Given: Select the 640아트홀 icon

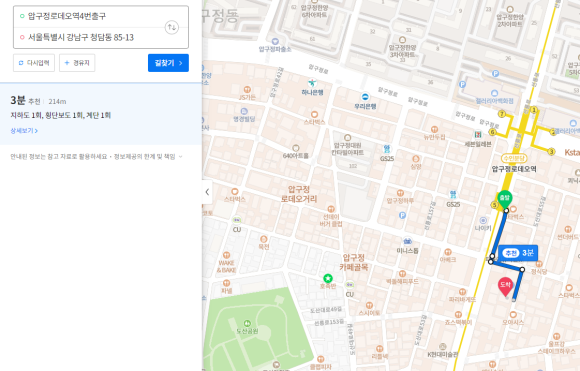Looking at the screenshot, I should [x=296, y=148].
